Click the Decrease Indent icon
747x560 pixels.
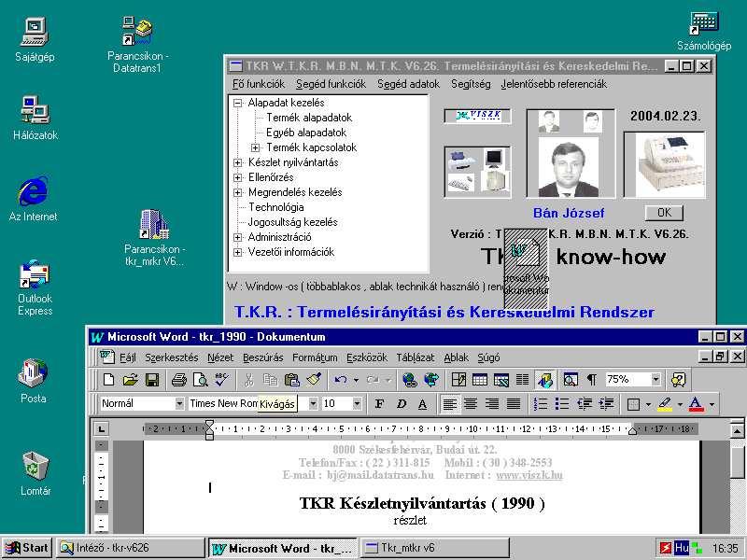[585, 404]
